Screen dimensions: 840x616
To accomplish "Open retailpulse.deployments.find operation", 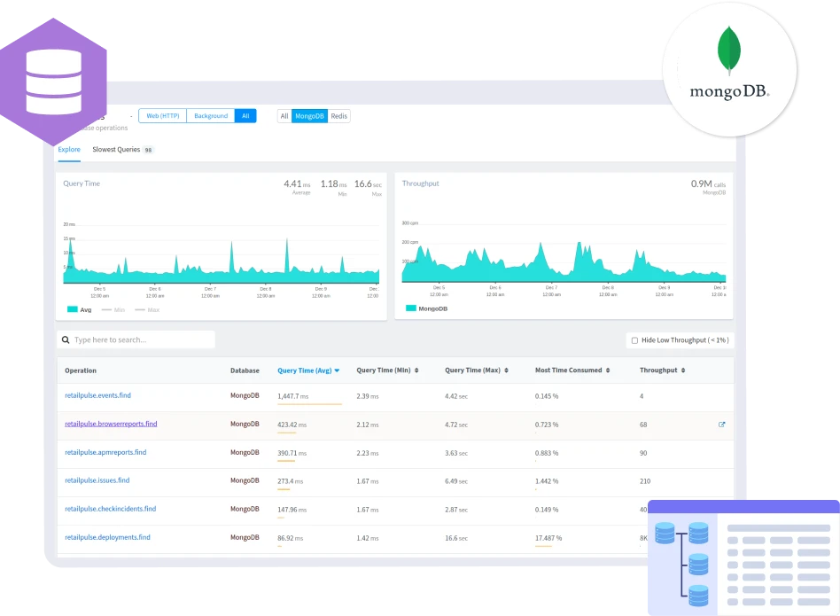I will click(x=108, y=537).
